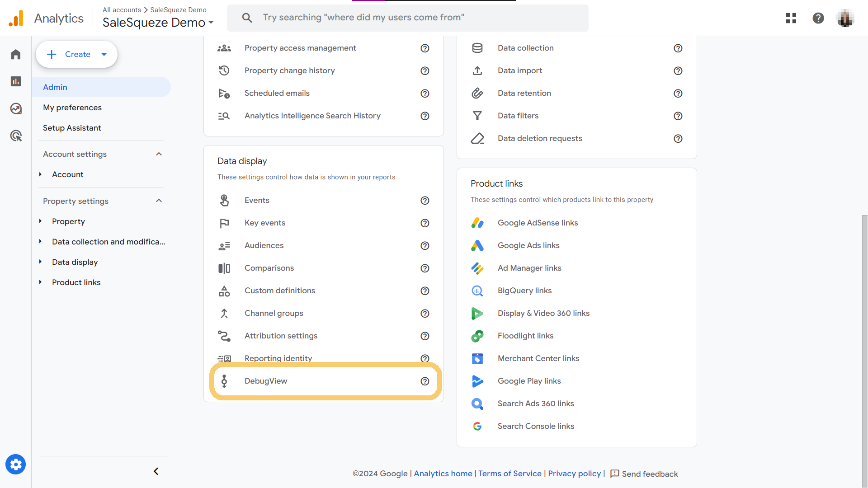
Task: Open Data deletion requests
Action: tap(540, 138)
